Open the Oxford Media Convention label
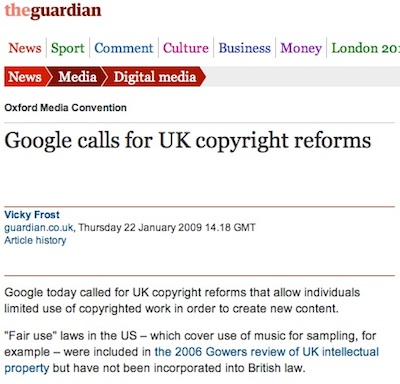This screenshot has height=384, width=400. pyautogui.click(x=66, y=108)
